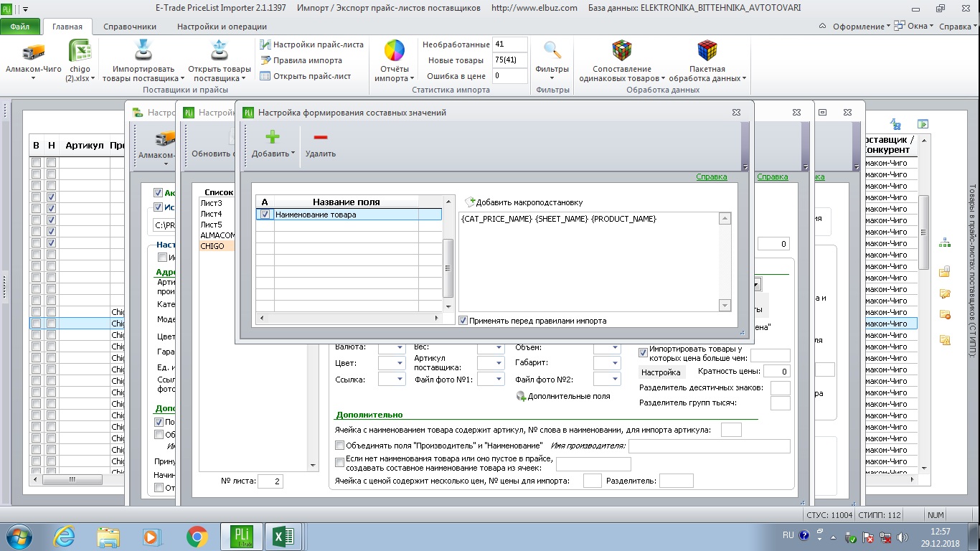Open Справка menu in top right

coord(957,26)
